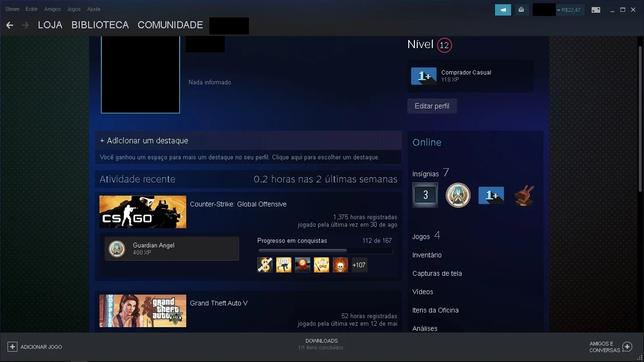Open the bronze brush badge
Viewport: 644px width, 362px height.
coord(524,195)
